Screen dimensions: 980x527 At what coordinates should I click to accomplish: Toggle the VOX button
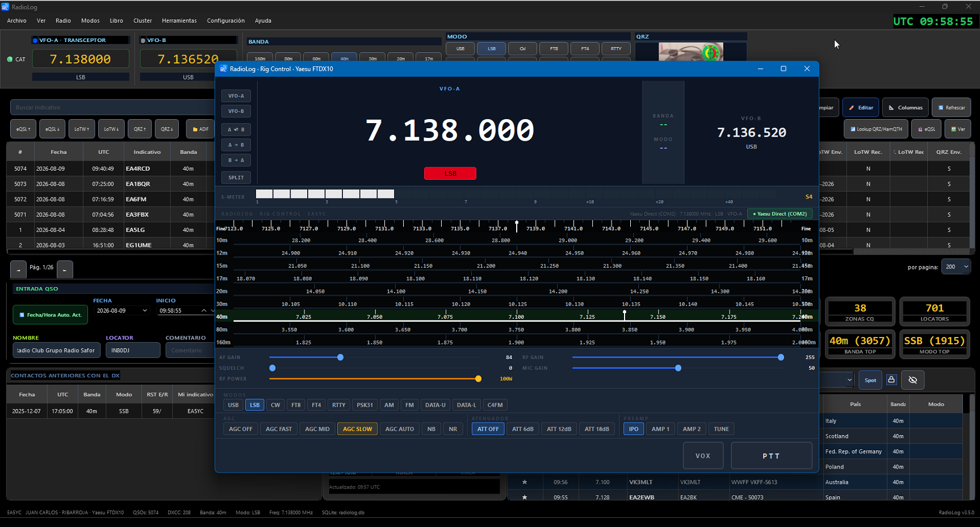click(x=703, y=456)
